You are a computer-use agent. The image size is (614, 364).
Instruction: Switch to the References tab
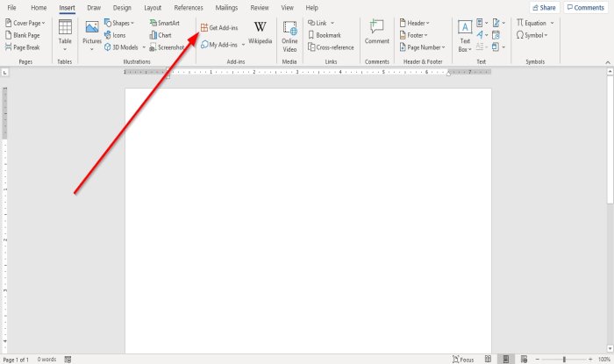pyautogui.click(x=189, y=7)
